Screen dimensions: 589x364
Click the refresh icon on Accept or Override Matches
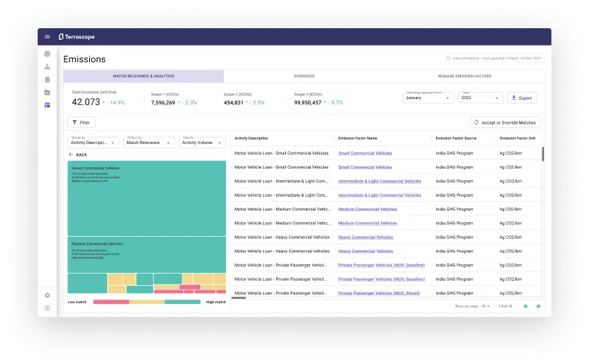click(x=476, y=122)
